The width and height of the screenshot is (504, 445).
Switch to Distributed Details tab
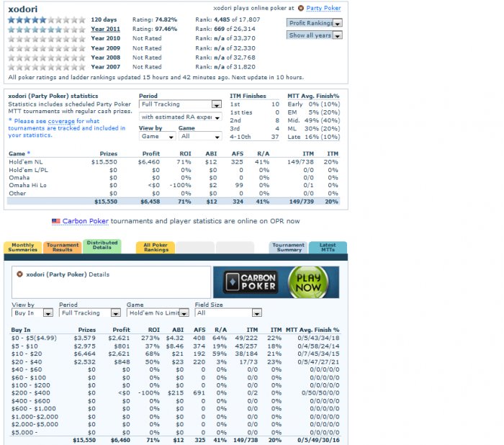point(102,246)
